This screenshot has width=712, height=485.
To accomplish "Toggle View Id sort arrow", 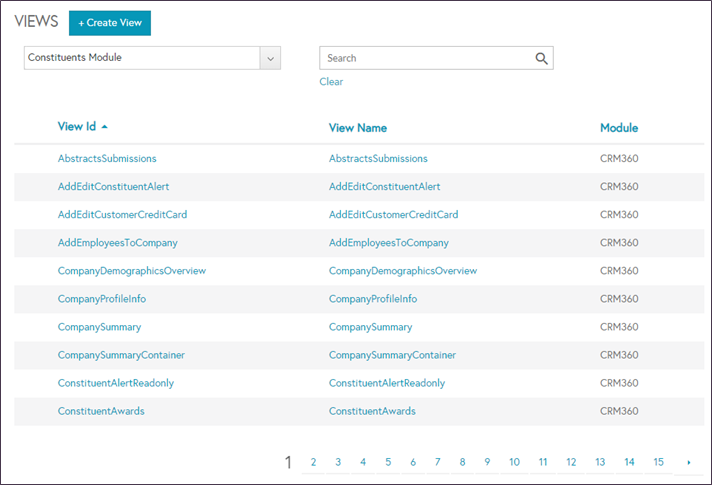I will [x=104, y=127].
